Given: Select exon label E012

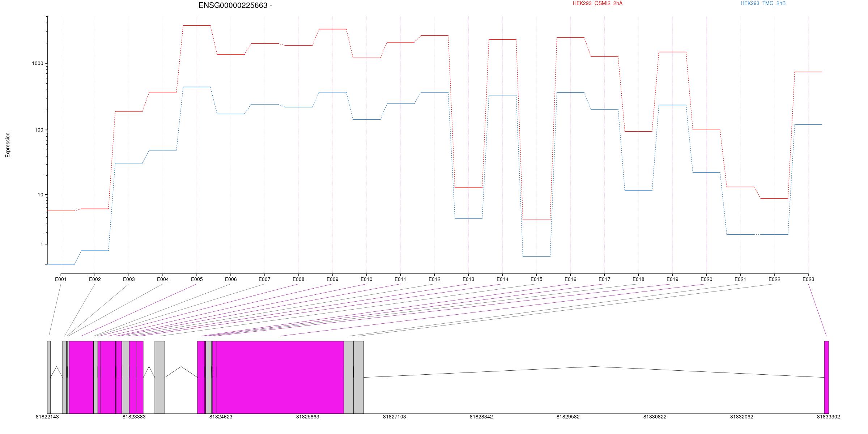Looking at the screenshot, I should [x=434, y=279].
